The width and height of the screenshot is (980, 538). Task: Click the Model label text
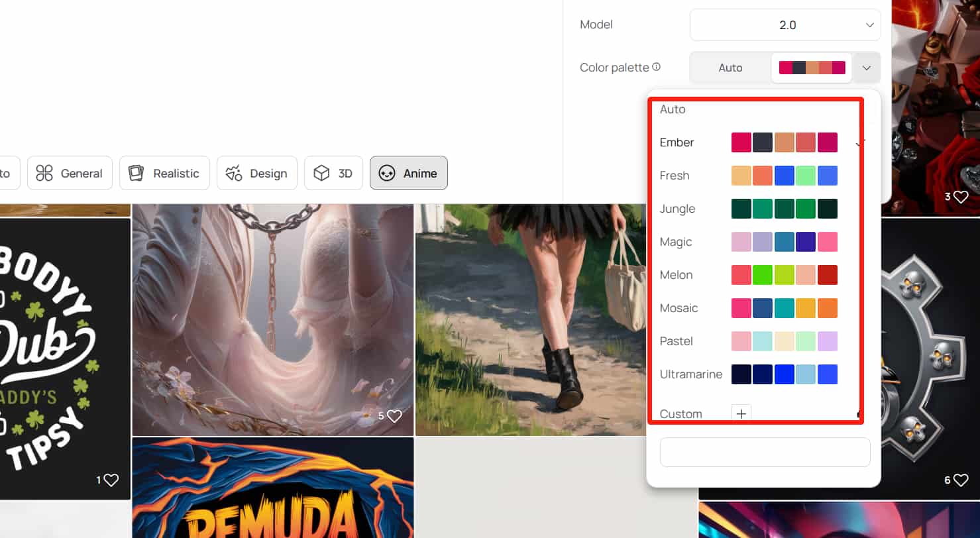(596, 25)
